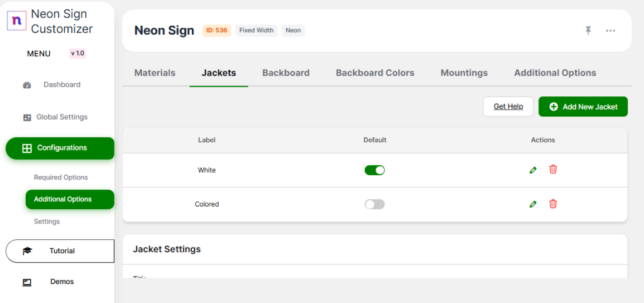Delete the Colored jacket with trash icon

pos(553,203)
